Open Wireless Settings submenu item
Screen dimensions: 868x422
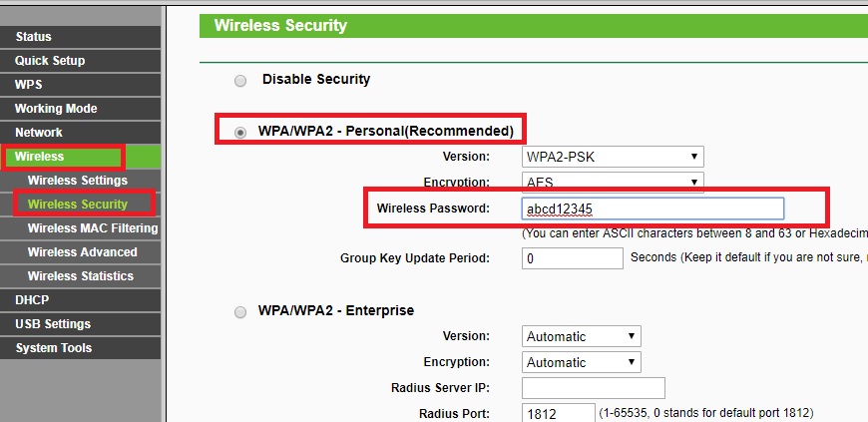click(x=78, y=181)
